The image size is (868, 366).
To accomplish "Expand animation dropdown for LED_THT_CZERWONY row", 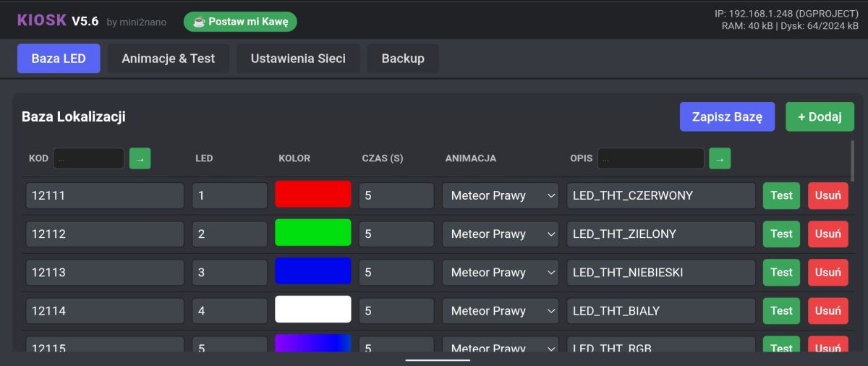I will point(501,195).
